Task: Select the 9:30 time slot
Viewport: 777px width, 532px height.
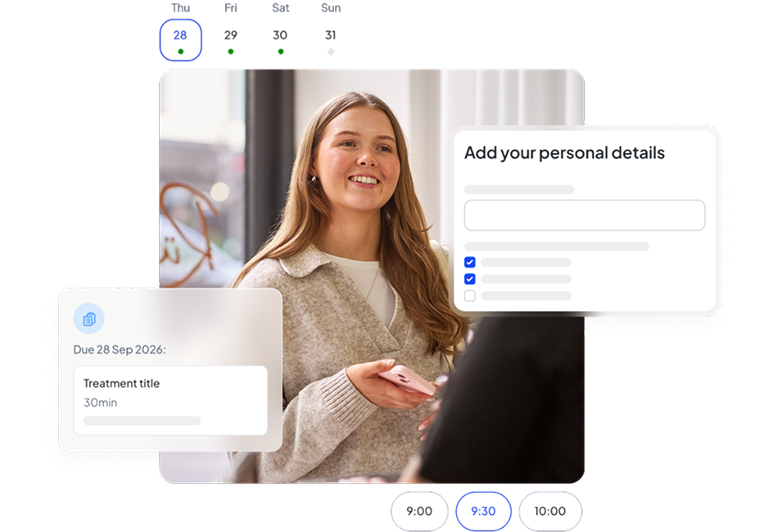Action: [x=483, y=512]
